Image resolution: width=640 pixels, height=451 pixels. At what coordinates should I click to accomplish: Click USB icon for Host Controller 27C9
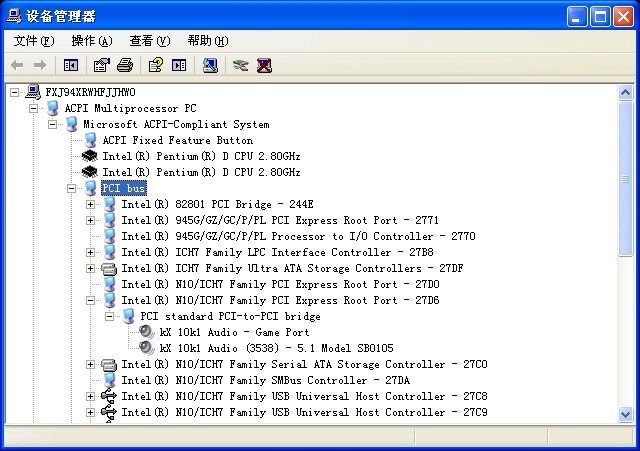(x=109, y=412)
